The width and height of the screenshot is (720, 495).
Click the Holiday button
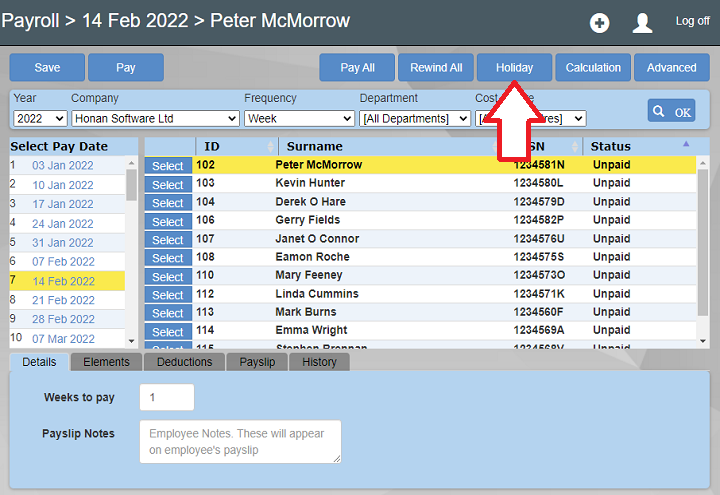coord(514,68)
